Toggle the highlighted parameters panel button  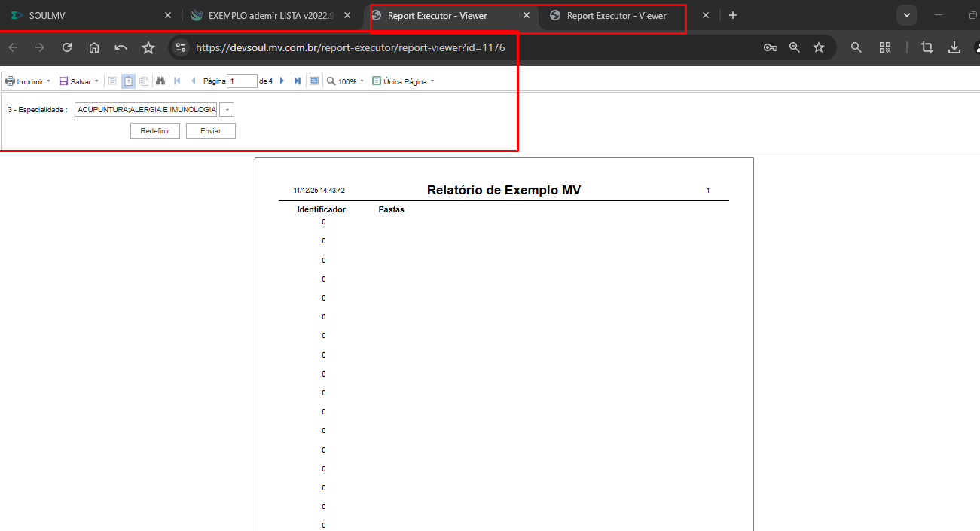[128, 81]
